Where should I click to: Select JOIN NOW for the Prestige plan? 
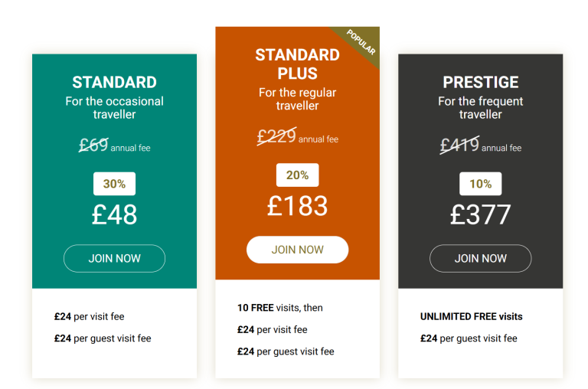click(x=480, y=259)
